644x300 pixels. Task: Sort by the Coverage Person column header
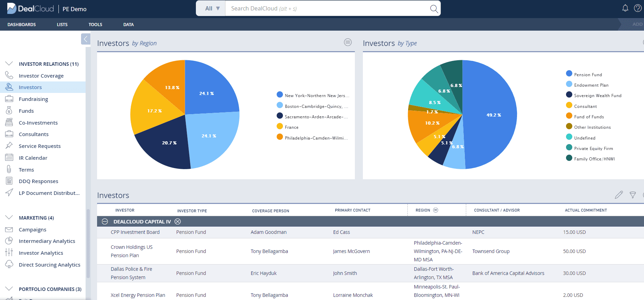pos(271,211)
